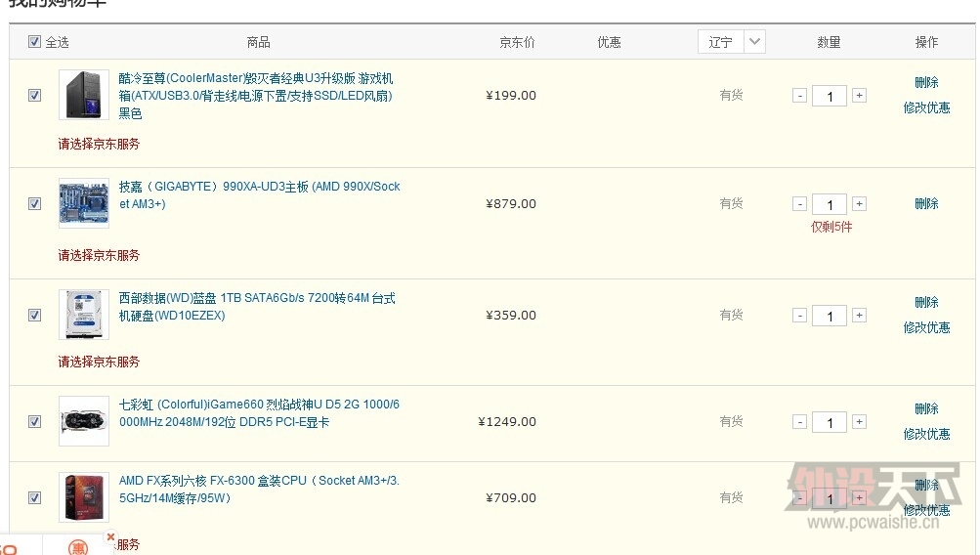Delete the WD hard drive with 删除
This screenshot has width=980, height=555.
[x=926, y=303]
